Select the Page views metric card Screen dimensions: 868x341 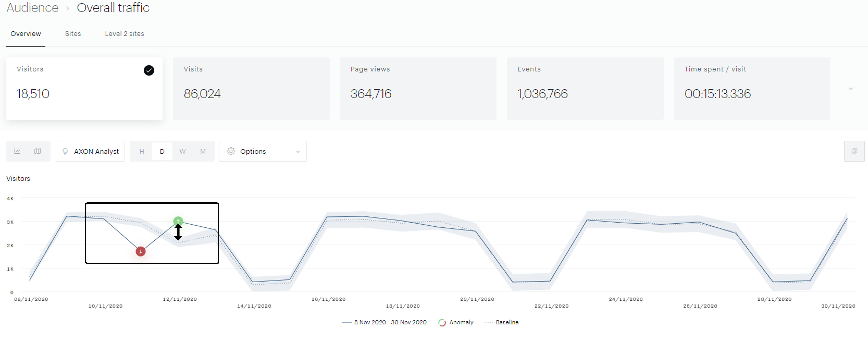coord(418,88)
